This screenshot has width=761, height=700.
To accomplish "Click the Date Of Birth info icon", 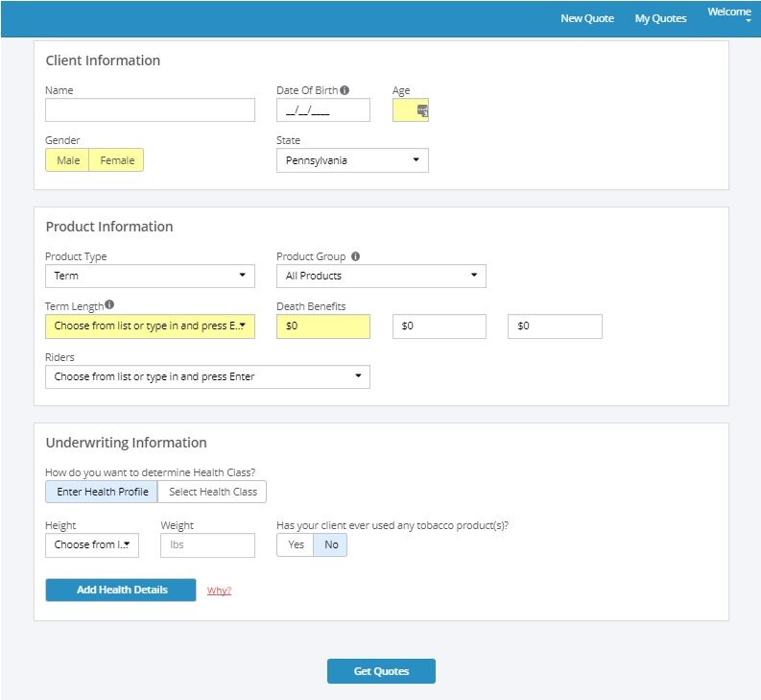I will (x=345, y=90).
